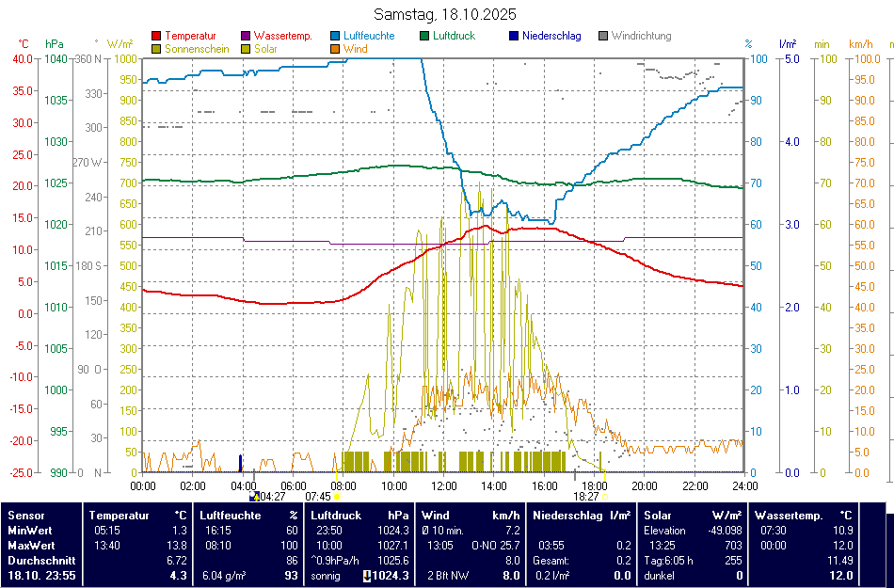This screenshot has width=894, height=588.
Task: Click the purple Wassertemp. legend square
Action: [x=247, y=37]
